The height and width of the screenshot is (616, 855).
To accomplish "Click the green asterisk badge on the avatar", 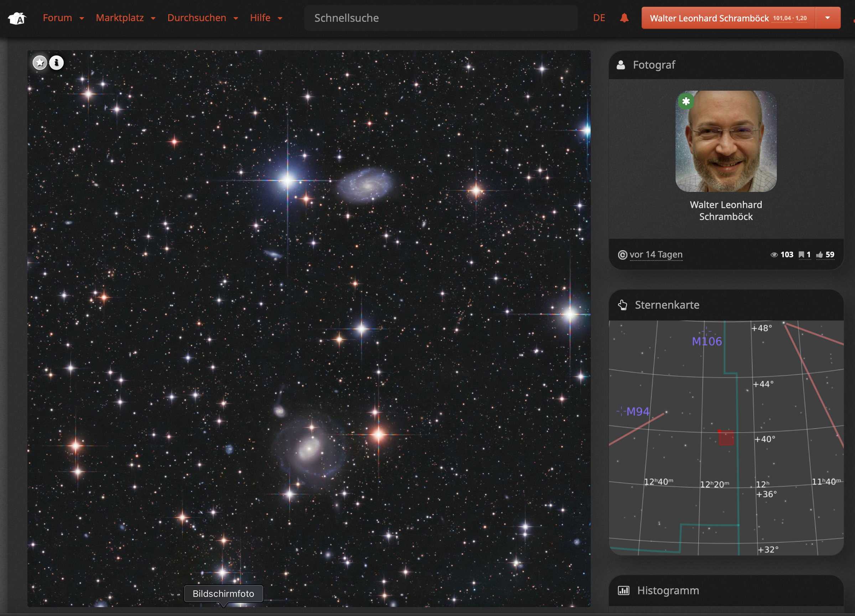I will tap(686, 101).
